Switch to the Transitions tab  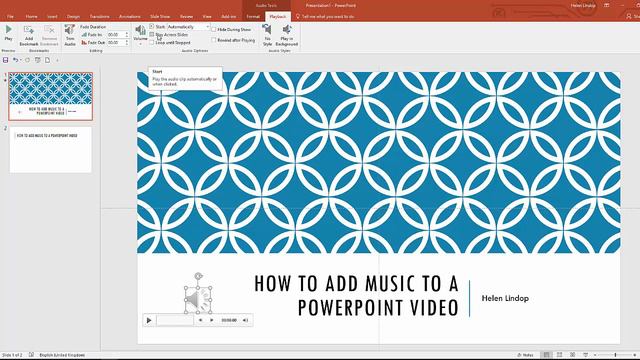(100, 17)
